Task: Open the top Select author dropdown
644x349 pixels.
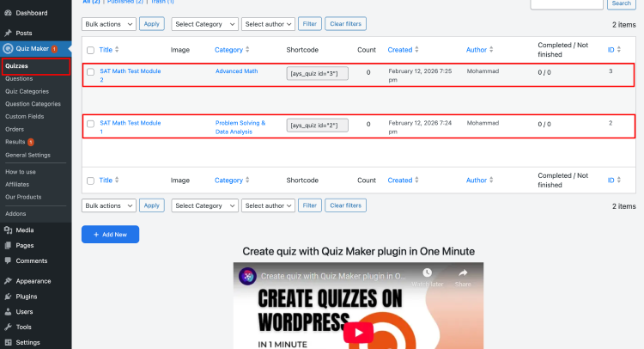Action: 268,24
